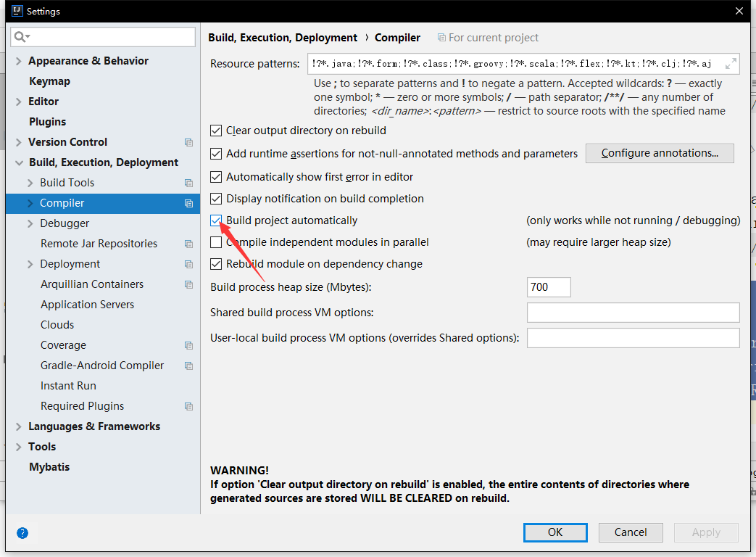This screenshot has height=557, width=756.
Task: Open Mybatis settings page
Action: 49,467
